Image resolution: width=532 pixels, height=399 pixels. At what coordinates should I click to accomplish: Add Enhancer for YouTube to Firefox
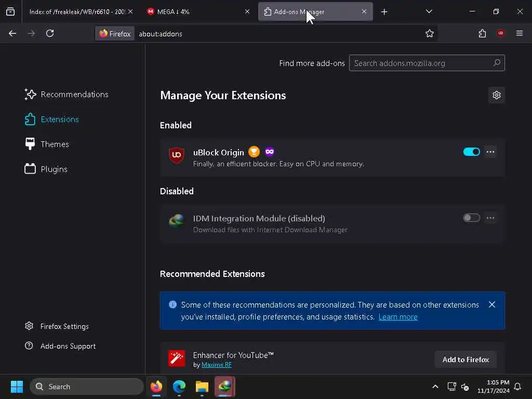click(465, 360)
